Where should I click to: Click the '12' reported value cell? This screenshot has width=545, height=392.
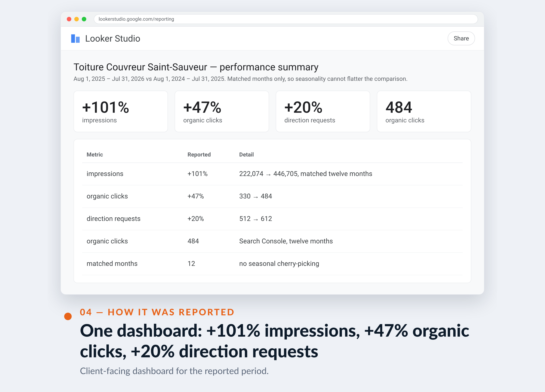click(191, 264)
